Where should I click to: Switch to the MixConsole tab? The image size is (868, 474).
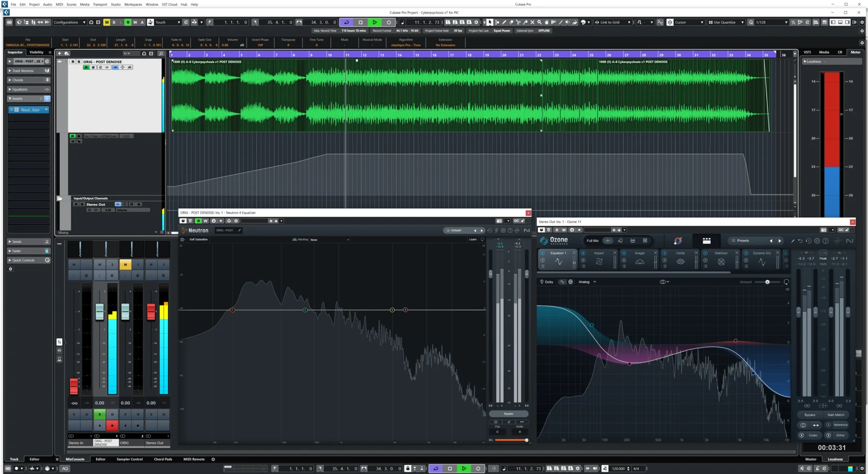pos(75,459)
